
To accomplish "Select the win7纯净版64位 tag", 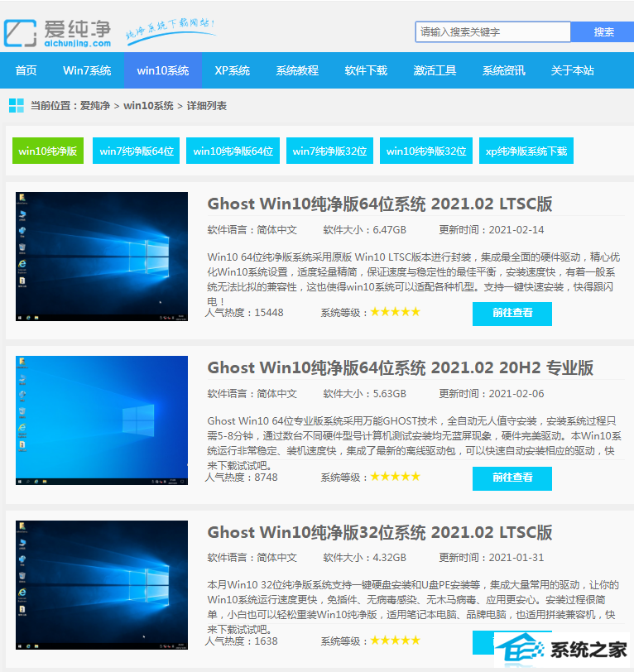I will coord(137,151).
